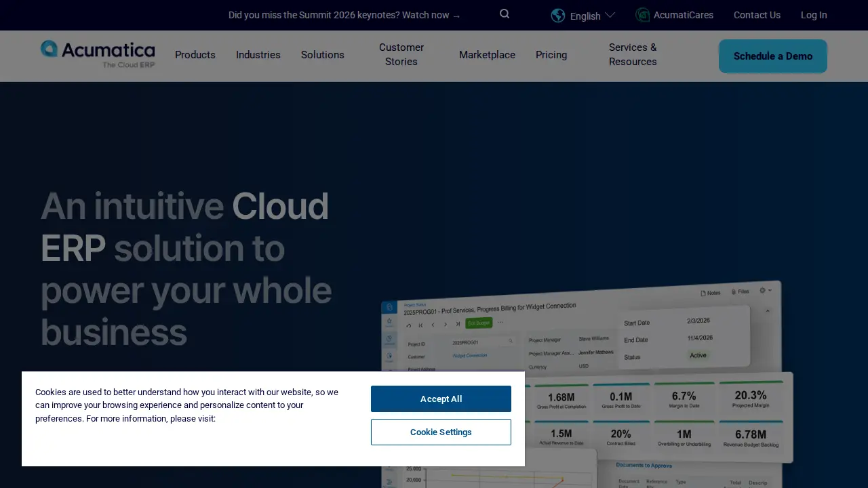Click the Schedule a Demo button

coord(773,56)
